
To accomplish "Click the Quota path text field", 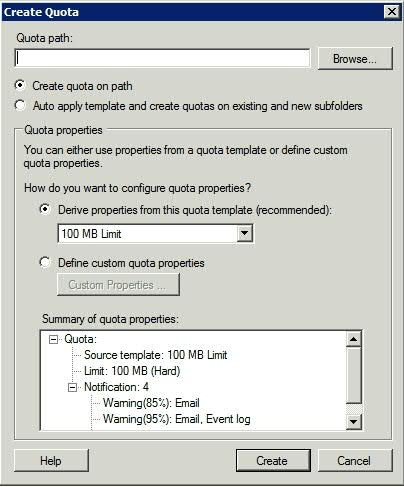I will point(162,59).
